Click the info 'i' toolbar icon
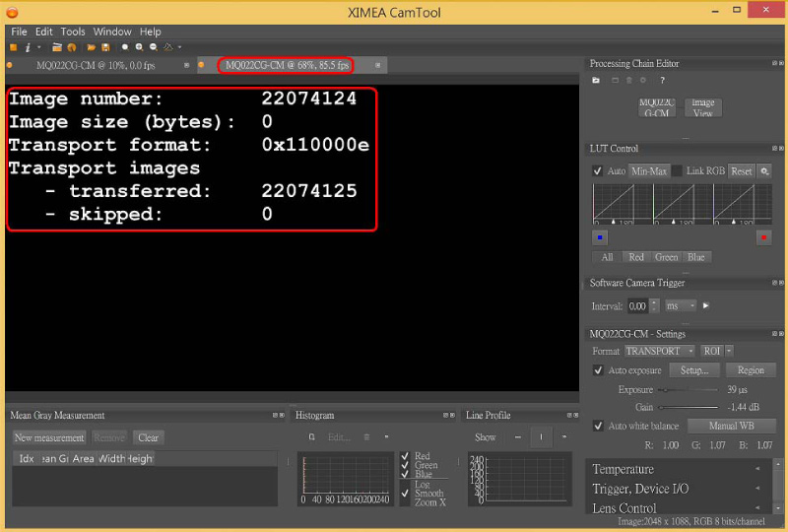The image size is (788, 532). tap(27, 47)
